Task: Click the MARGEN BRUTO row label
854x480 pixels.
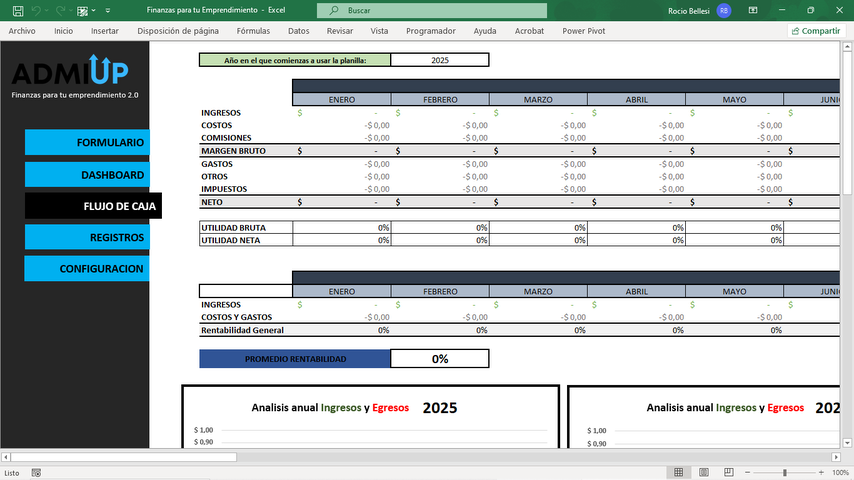Action: point(234,151)
